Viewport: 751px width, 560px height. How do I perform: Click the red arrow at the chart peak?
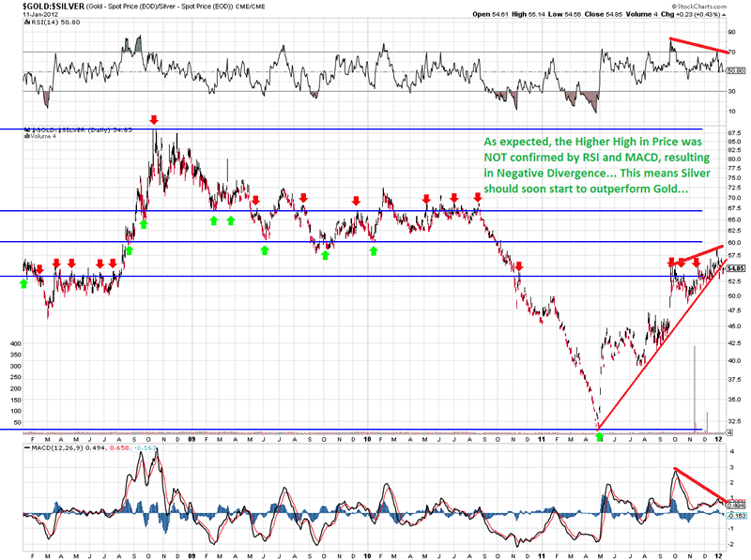click(x=154, y=120)
